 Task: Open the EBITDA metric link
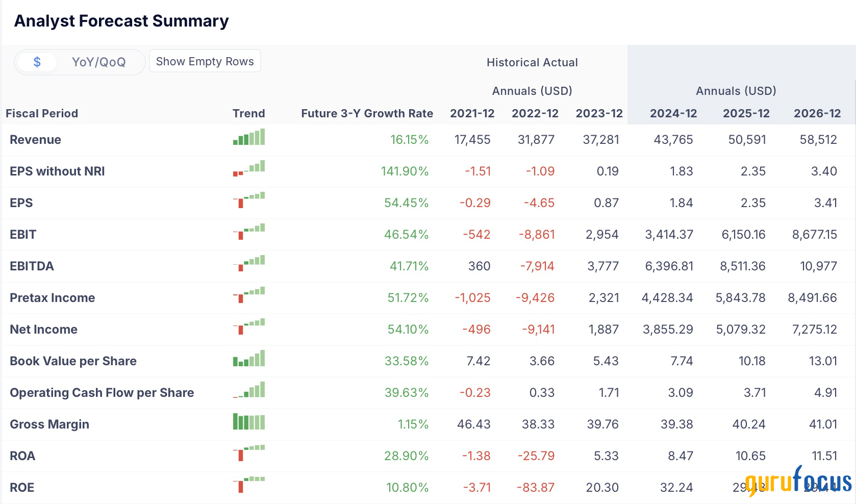[32, 266]
